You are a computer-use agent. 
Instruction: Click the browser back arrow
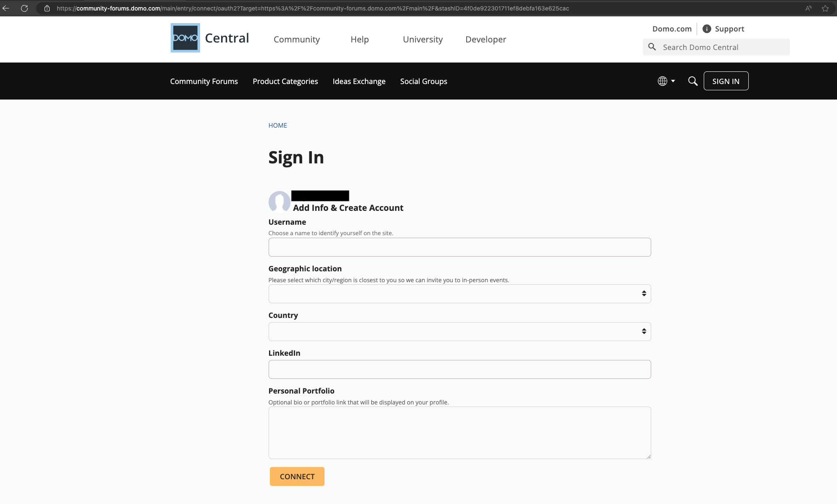[x=6, y=8]
